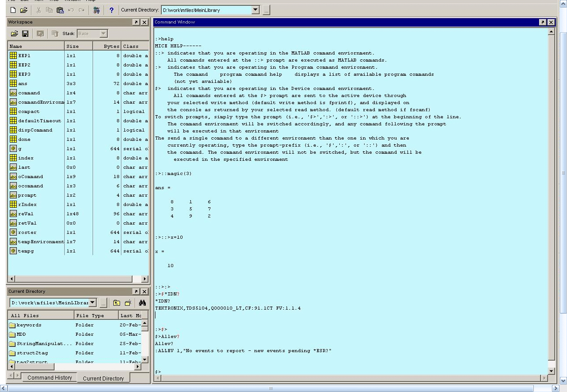Viewport: 567px width, 392px height.
Task: Create a new folder in Current Directory
Action: (128, 303)
